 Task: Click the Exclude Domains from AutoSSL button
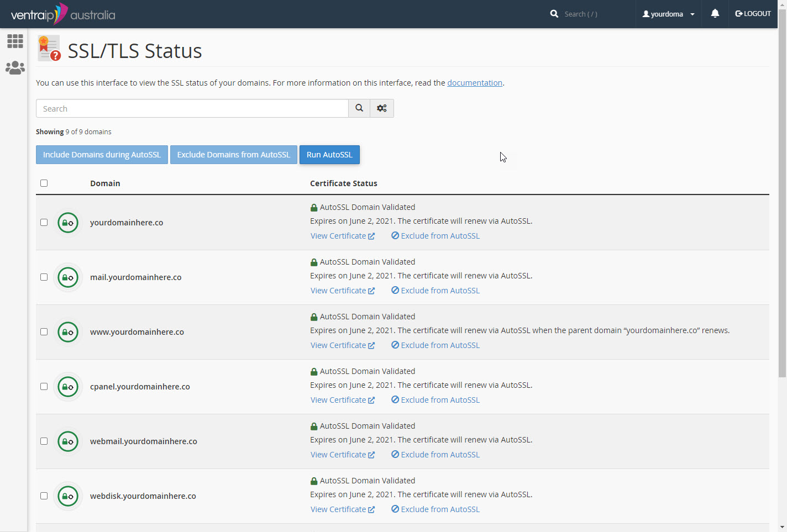[234, 155]
